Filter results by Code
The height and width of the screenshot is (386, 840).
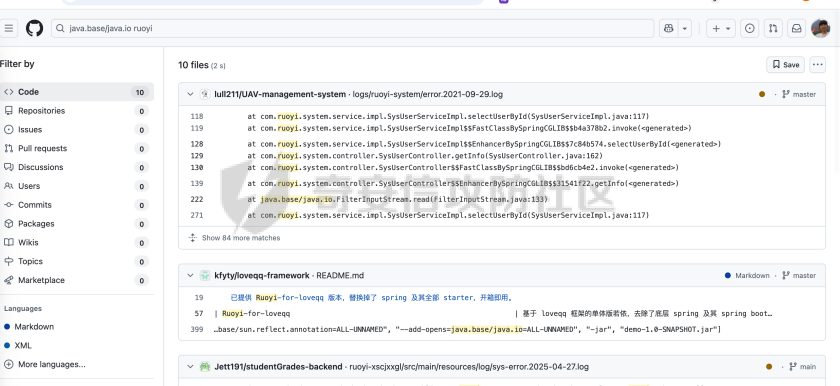[77, 92]
